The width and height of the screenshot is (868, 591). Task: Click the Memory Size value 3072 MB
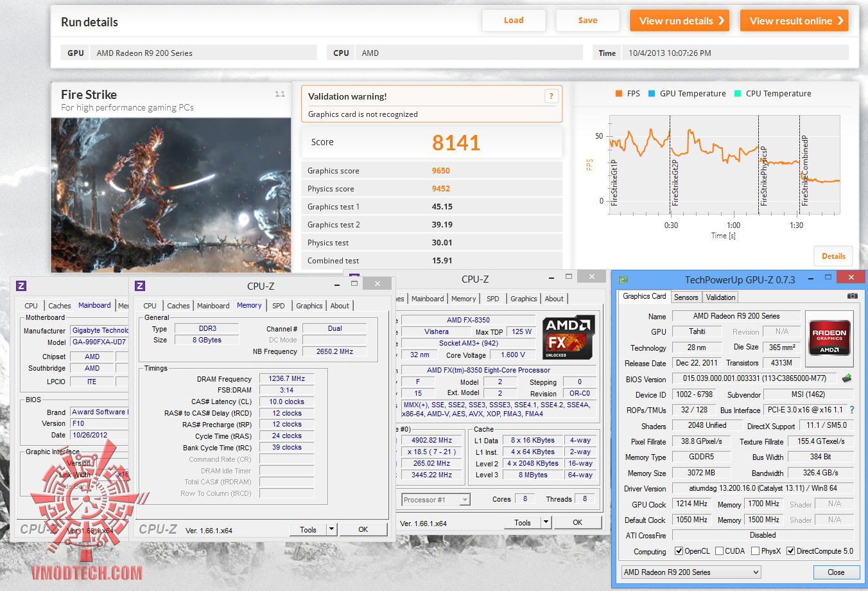tap(701, 473)
